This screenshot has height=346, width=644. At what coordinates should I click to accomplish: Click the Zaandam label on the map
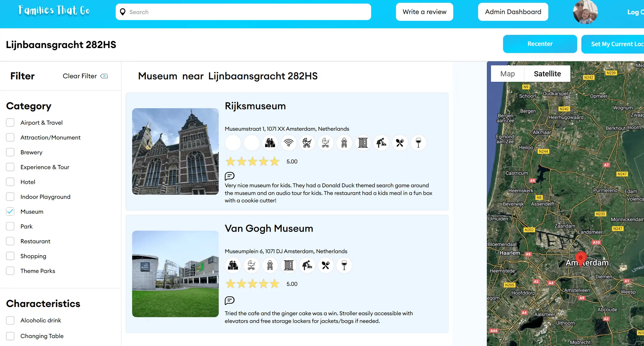[565, 226]
